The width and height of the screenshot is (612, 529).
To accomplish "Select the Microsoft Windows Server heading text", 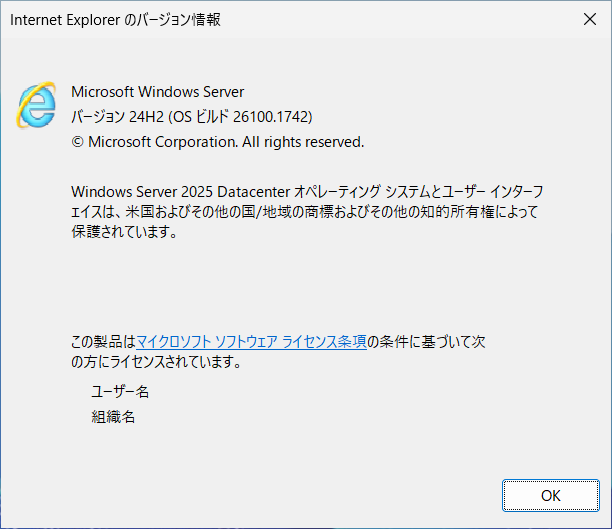I will click(158, 92).
